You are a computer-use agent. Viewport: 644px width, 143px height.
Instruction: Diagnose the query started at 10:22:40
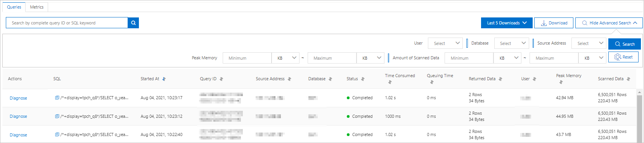(x=18, y=135)
